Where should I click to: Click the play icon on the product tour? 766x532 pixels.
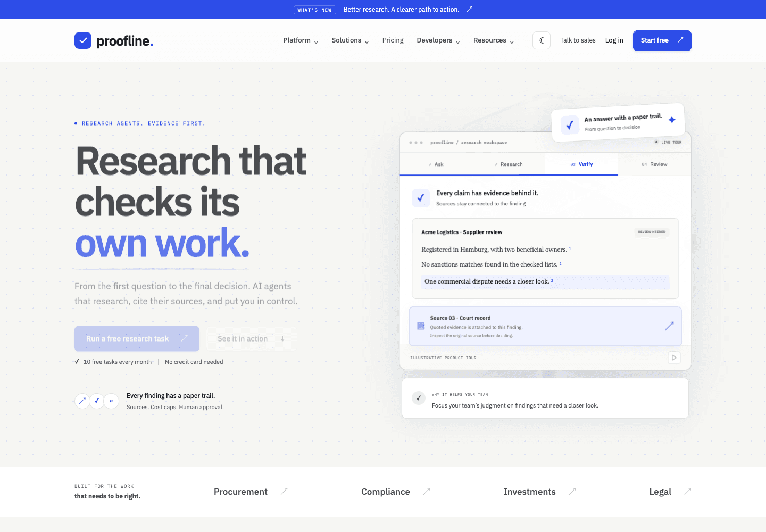(674, 358)
